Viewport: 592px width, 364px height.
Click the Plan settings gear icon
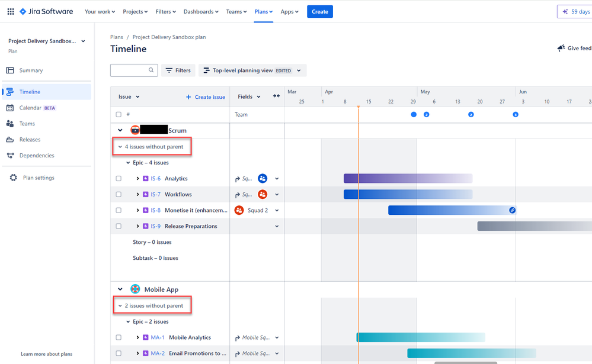click(x=14, y=178)
